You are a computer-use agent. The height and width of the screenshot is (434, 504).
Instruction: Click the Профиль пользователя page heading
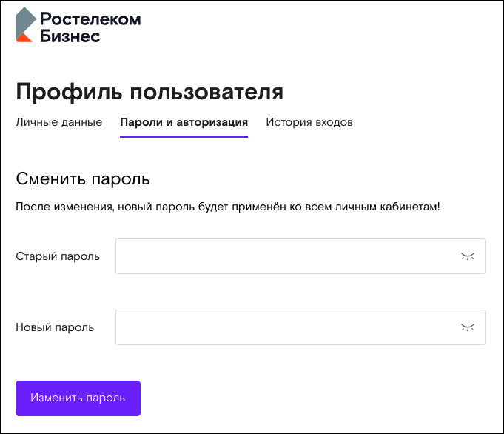pyautogui.click(x=149, y=93)
